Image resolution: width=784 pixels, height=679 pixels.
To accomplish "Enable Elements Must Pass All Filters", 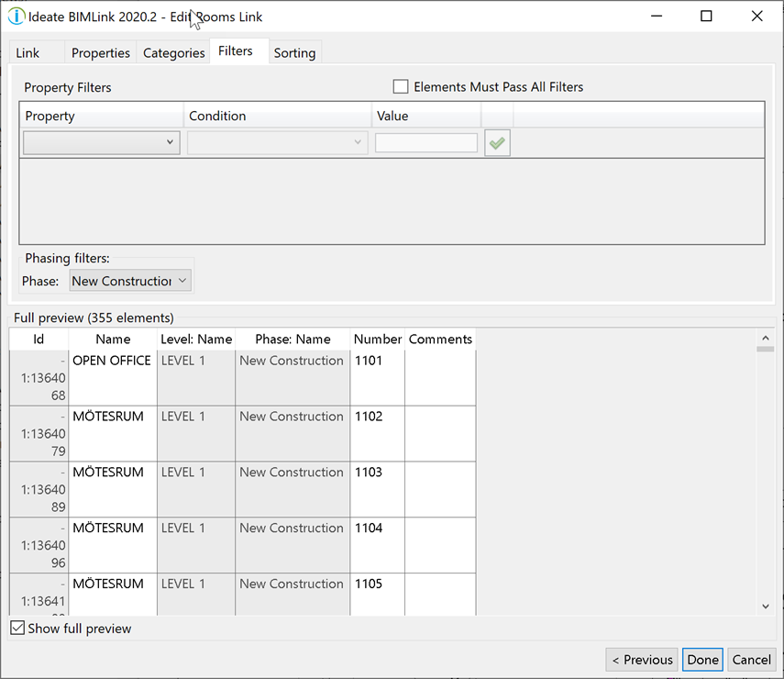I will tap(401, 86).
